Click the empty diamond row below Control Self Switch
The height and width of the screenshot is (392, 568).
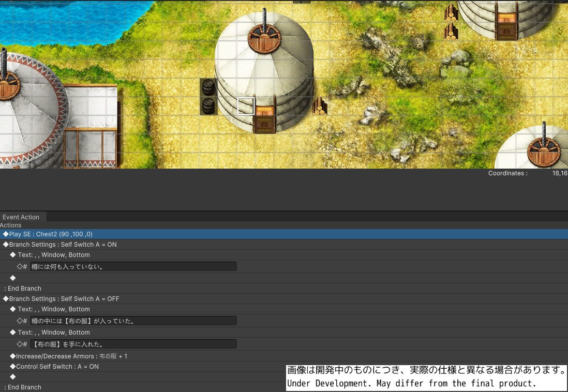(13, 377)
